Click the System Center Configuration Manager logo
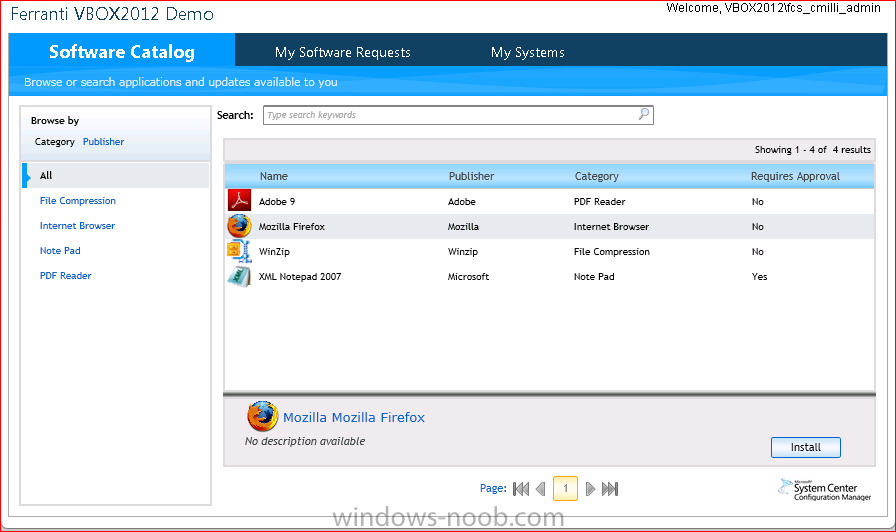This screenshot has height=532, width=896. click(x=825, y=490)
